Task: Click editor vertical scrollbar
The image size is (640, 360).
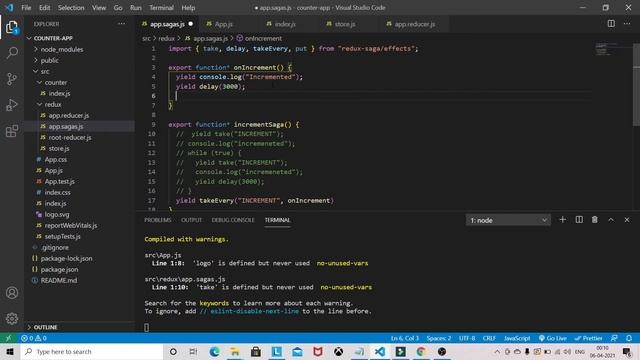Action: click(636, 84)
